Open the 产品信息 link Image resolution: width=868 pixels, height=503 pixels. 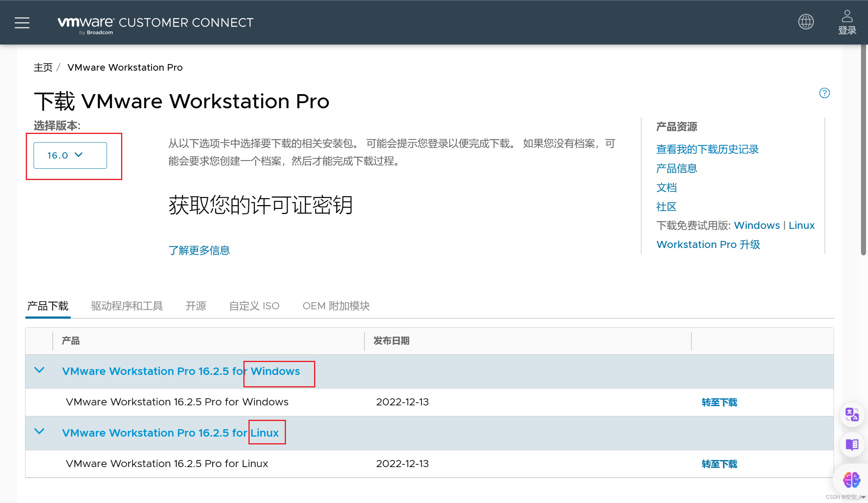pyautogui.click(x=677, y=168)
